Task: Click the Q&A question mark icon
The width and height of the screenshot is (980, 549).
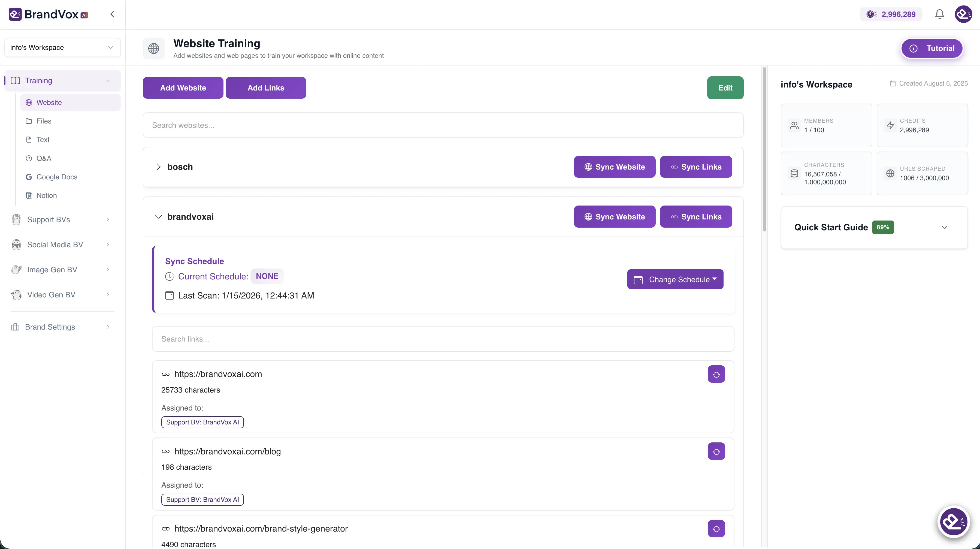Action: [29, 158]
